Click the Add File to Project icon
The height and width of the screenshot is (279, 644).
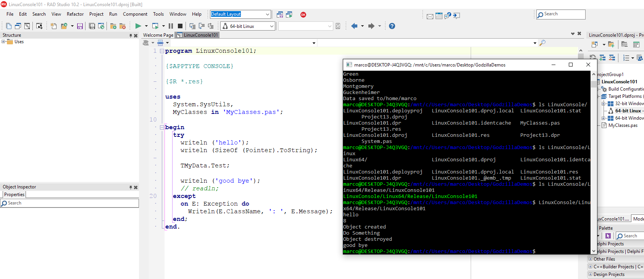click(113, 26)
